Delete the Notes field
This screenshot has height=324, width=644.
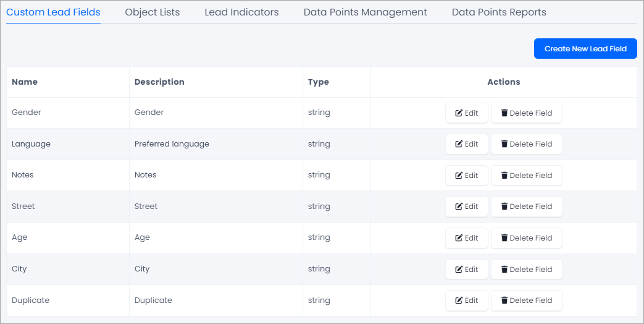[x=527, y=176]
